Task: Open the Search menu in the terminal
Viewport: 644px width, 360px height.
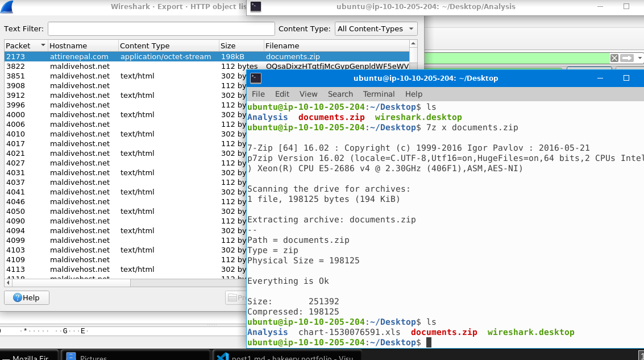Action: [x=340, y=94]
